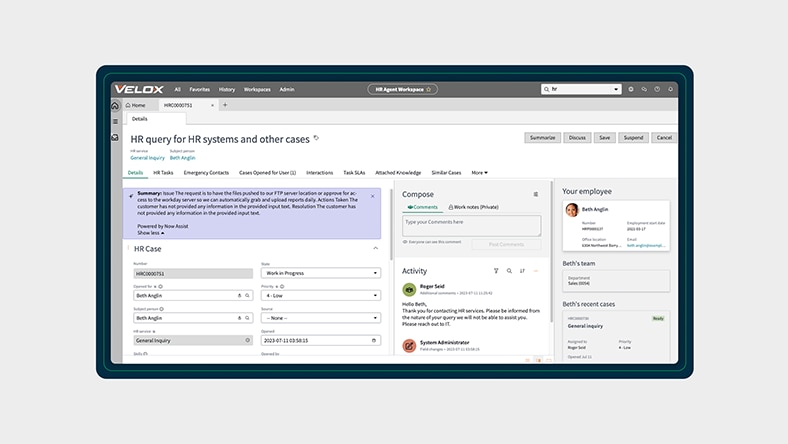Viewport: 788px width, 444px height.
Task: Click the Cancel button
Action: point(664,138)
